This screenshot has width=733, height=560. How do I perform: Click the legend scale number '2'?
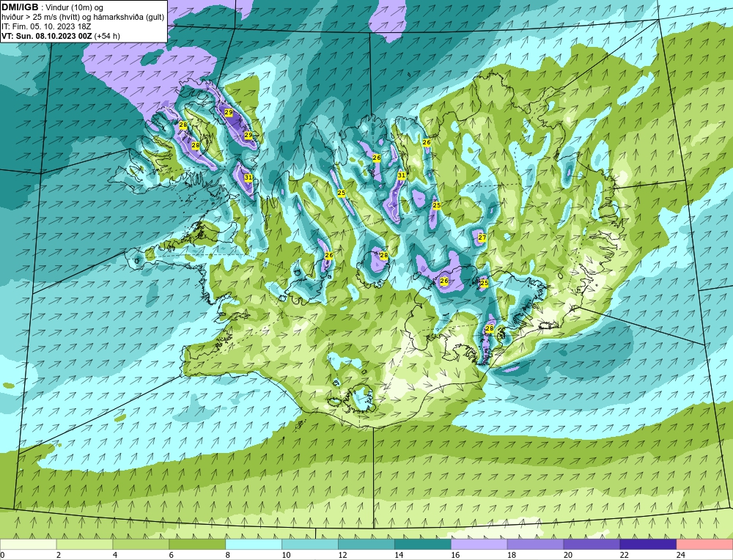click(x=59, y=555)
